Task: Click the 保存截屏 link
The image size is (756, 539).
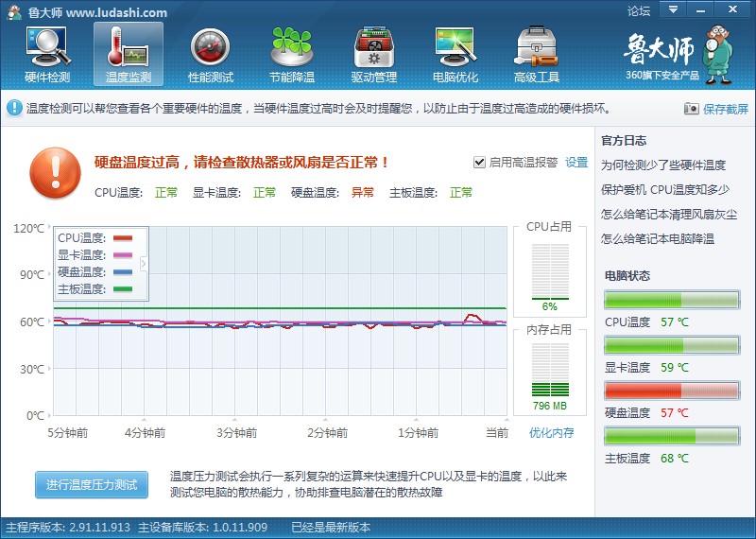Action: point(725,109)
